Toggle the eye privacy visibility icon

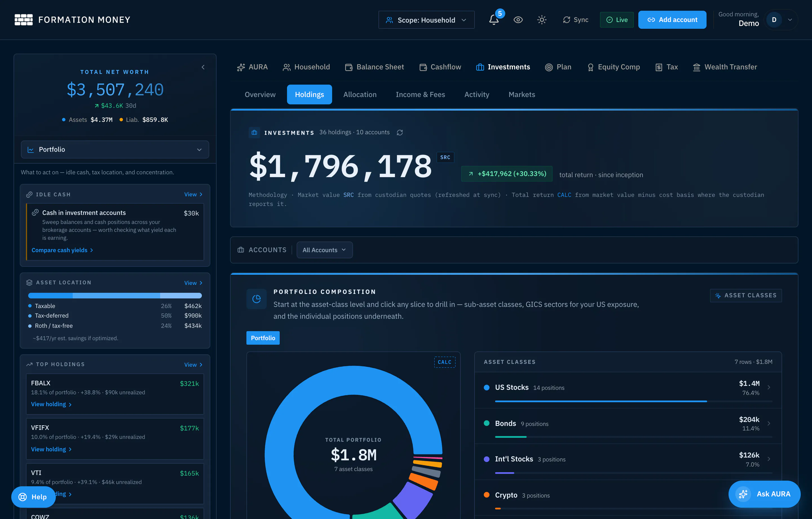coord(518,19)
